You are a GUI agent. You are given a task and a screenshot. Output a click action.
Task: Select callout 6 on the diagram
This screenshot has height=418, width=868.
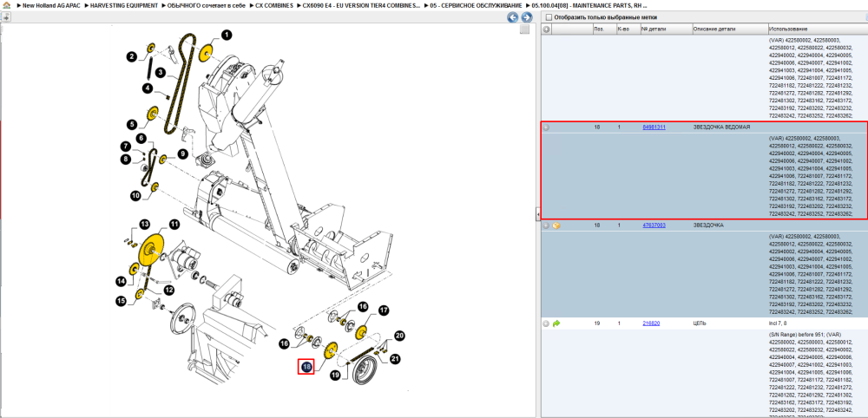(x=141, y=138)
